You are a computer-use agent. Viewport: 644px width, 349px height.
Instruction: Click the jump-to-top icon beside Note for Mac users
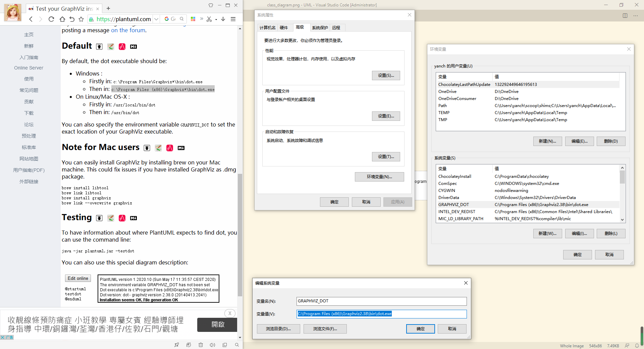(147, 148)
